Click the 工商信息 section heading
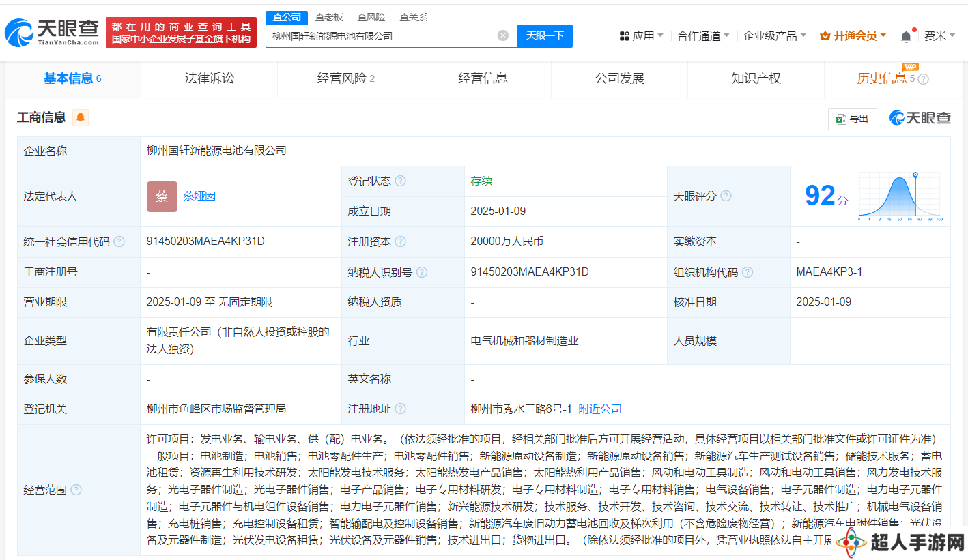The width and height of the screenshot is (968, 560). point(41,117)
